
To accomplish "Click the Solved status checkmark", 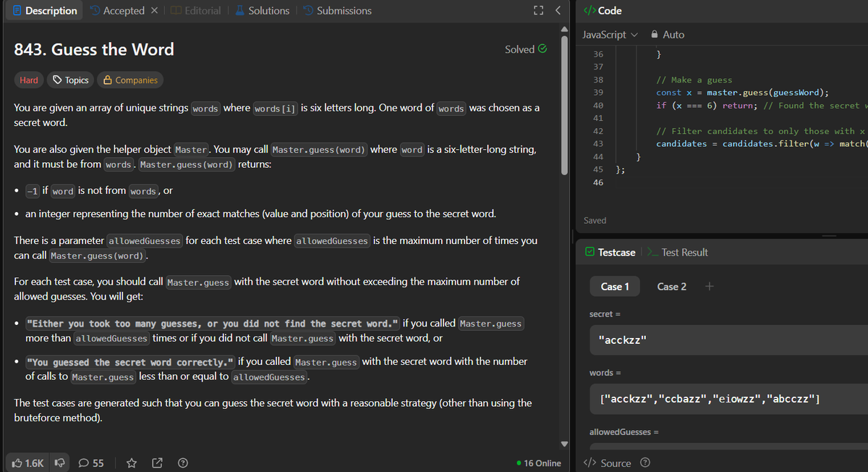I will pos(542,49).
